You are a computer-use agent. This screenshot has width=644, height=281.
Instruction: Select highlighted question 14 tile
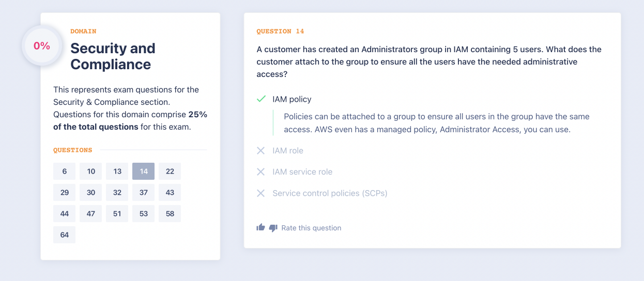coord(144,171)
